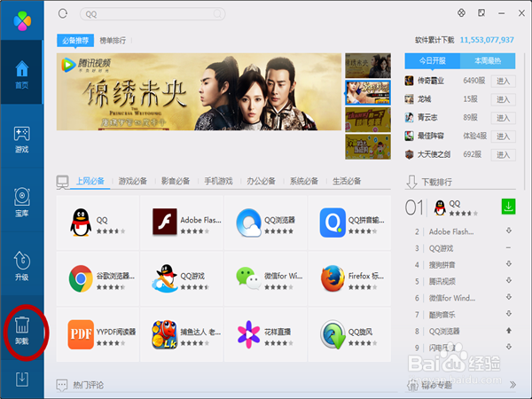
Task: Click green download button for ranked QQ
Action: tap(508, 207)
